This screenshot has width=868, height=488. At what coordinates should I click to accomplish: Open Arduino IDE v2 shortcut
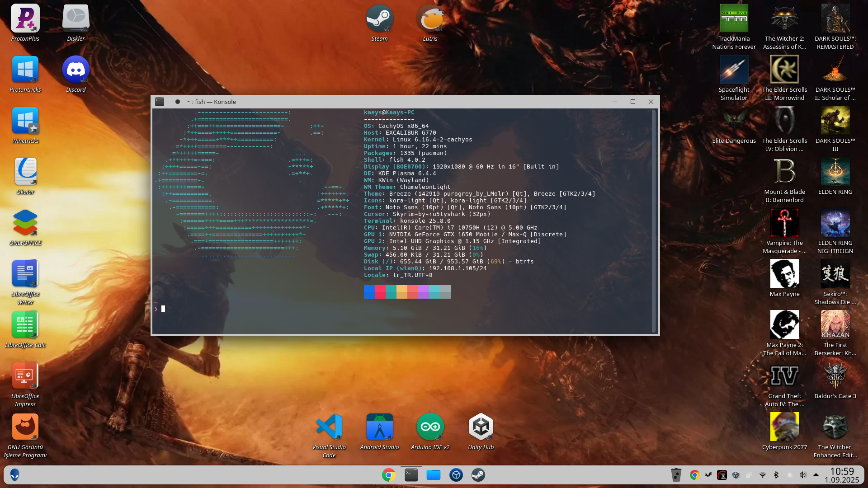430,427
